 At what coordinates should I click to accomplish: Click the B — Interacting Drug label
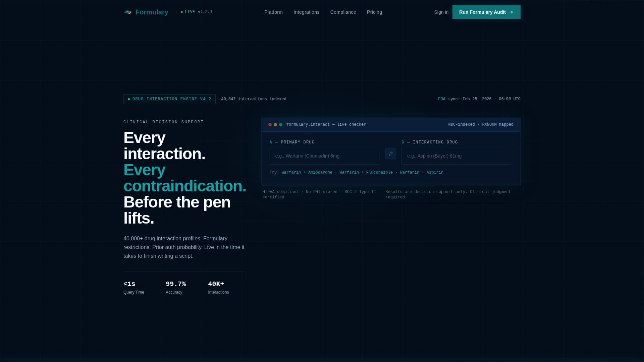pos(430,142)
